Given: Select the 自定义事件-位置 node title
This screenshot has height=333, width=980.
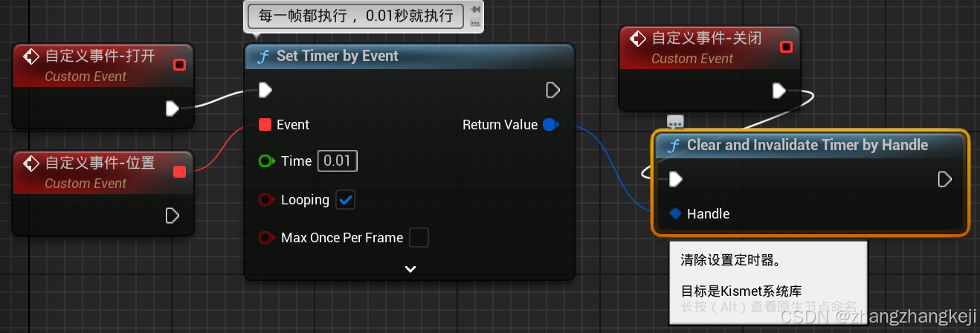Looking at the screenshot, I should tap(100, 163).
